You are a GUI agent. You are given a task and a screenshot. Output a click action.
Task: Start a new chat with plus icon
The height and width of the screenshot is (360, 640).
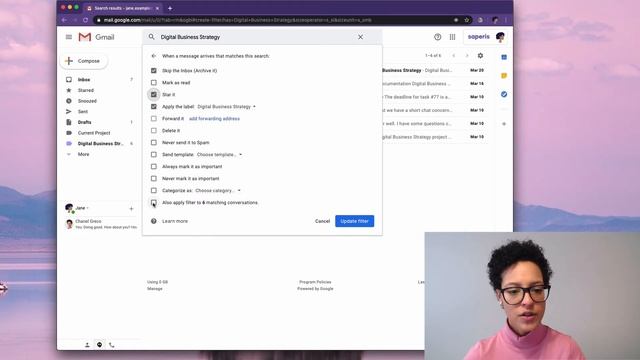[x=131, y=209]
